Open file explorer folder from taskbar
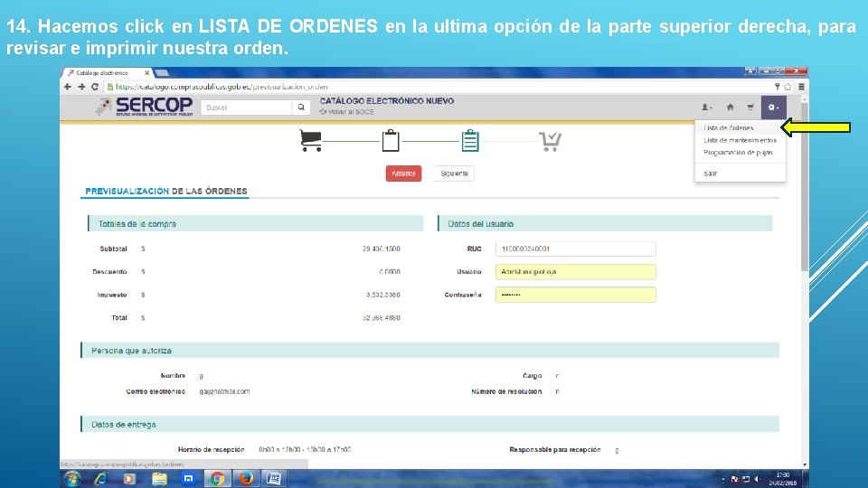Screen dimensions: 868x488 159,479
